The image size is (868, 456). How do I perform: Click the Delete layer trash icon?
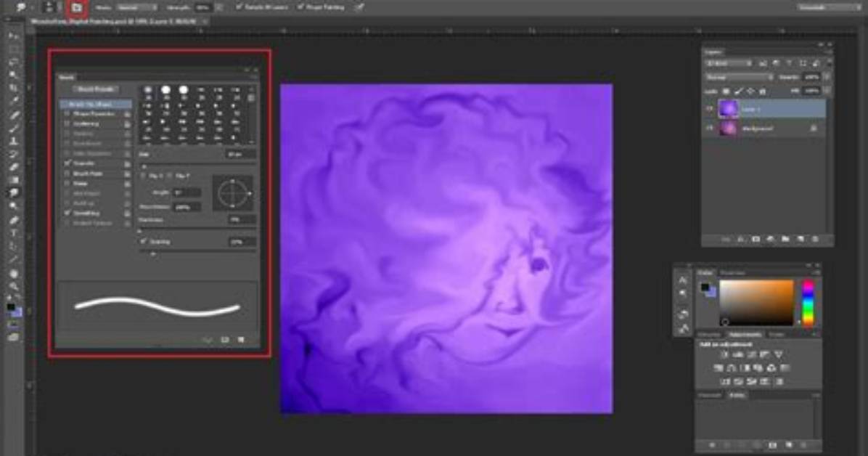(816, 240)
